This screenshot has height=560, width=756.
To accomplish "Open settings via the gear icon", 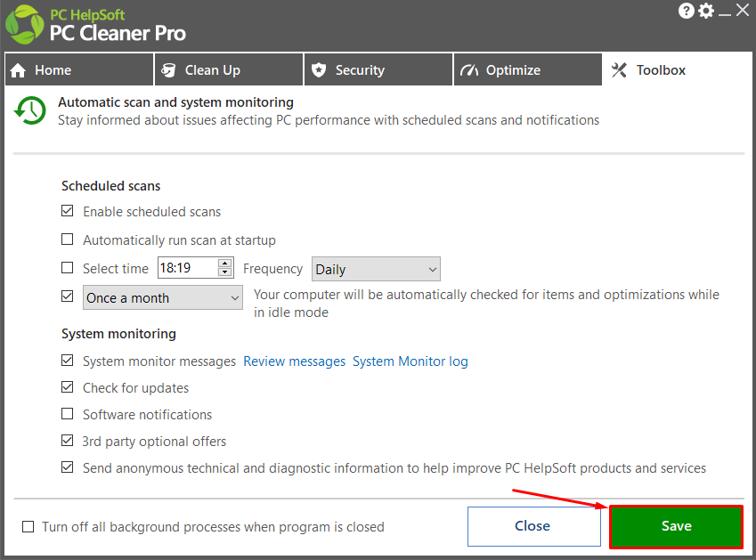I will (706, 11).
